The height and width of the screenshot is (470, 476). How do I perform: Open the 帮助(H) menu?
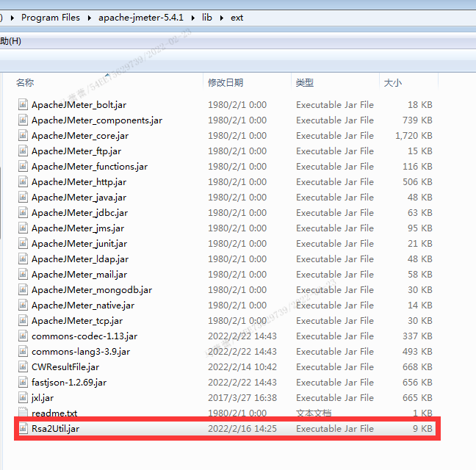(x=10, y=41)
